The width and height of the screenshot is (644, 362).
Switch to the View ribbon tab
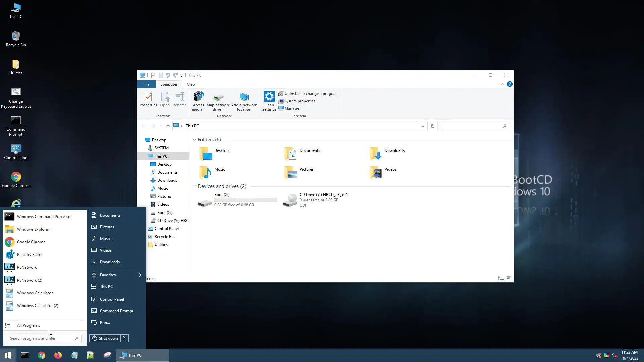pyautogui.click(x=191, y=84)
